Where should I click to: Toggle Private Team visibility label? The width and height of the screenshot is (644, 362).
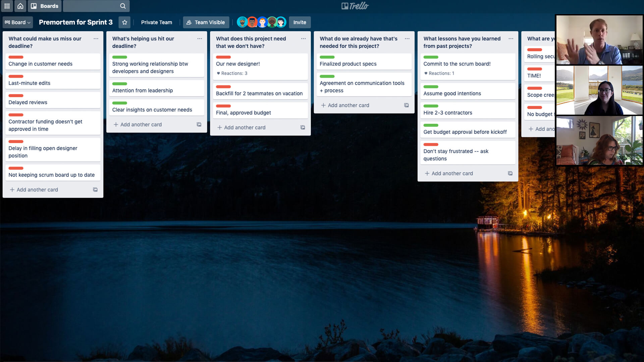157,22
